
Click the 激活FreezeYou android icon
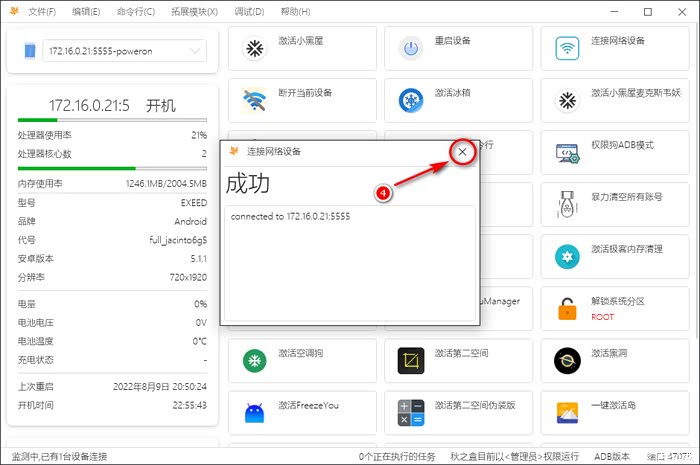tap(255, 411)
